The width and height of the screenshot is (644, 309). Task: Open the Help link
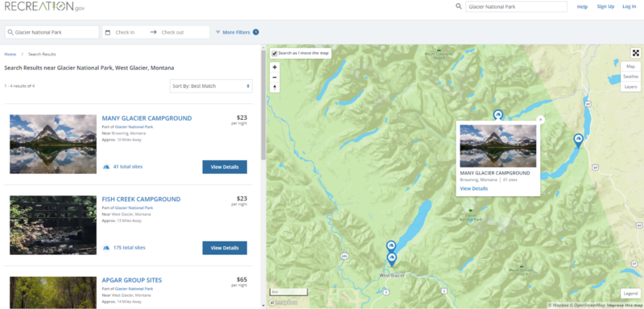582,6
